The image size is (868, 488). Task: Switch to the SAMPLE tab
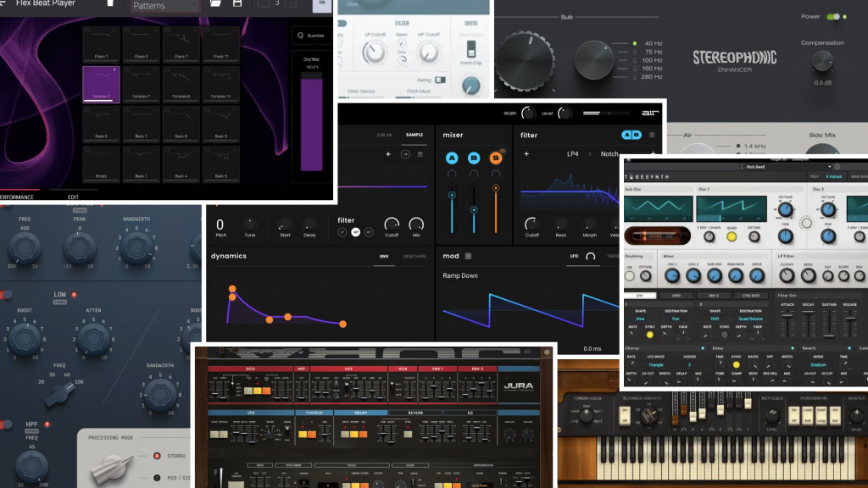click(x=414, y=135)
